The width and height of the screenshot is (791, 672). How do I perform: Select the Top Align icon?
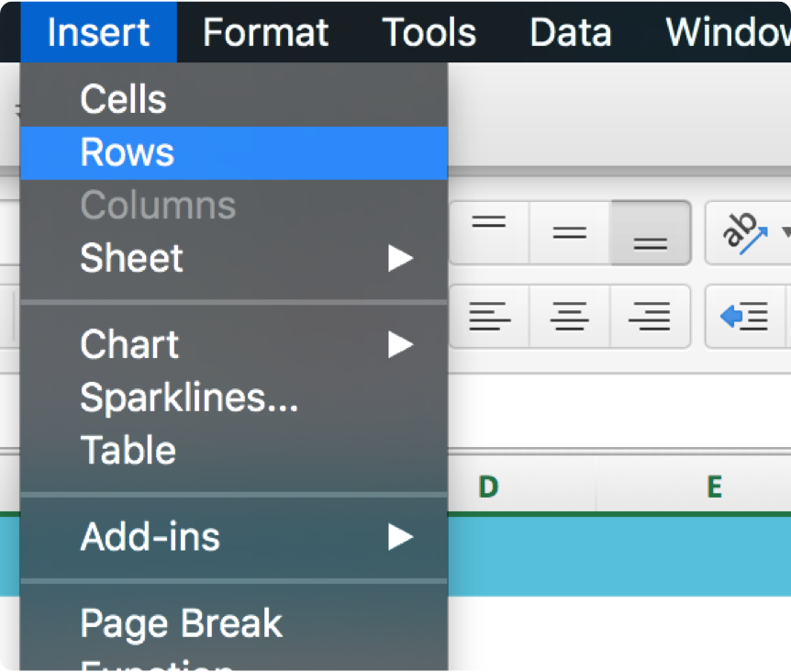488,233
